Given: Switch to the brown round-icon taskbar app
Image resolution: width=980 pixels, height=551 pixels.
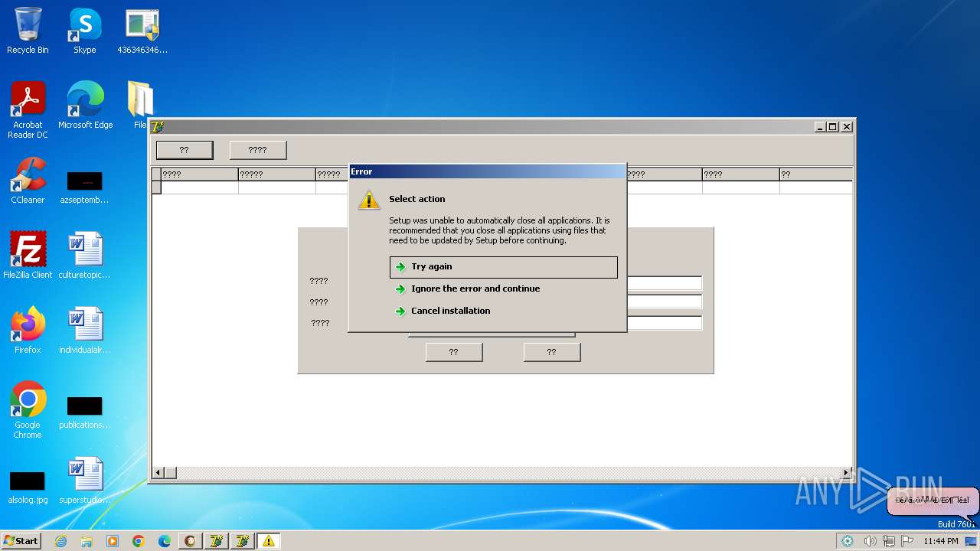Looking at the screenshot, I should pyautogui.click(x=190, y=541).
